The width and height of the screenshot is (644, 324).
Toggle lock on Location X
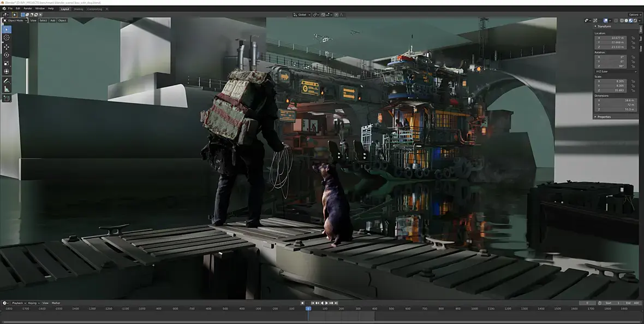click(x=633, y=38)
